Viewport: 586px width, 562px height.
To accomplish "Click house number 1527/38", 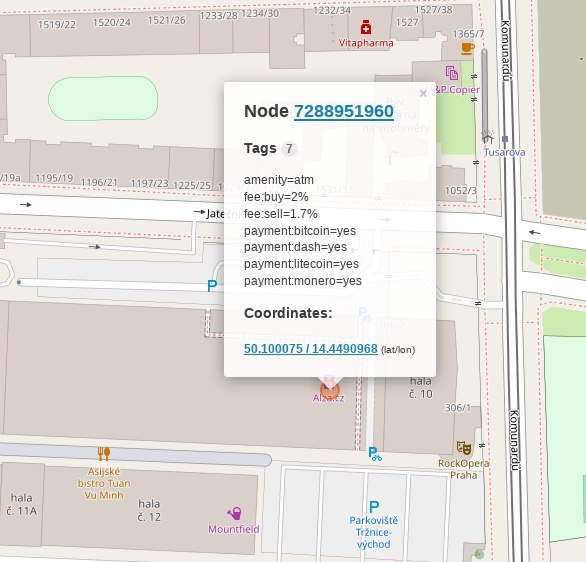I will coord(434,10).
